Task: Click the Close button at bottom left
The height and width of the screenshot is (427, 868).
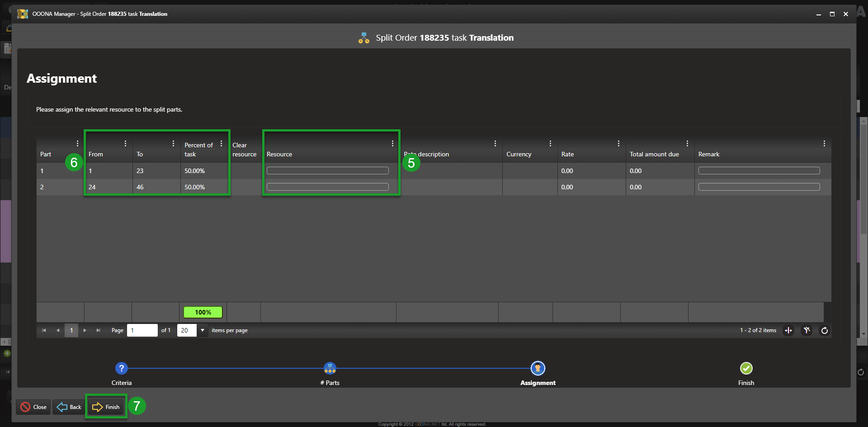Action: click(34, 407)
